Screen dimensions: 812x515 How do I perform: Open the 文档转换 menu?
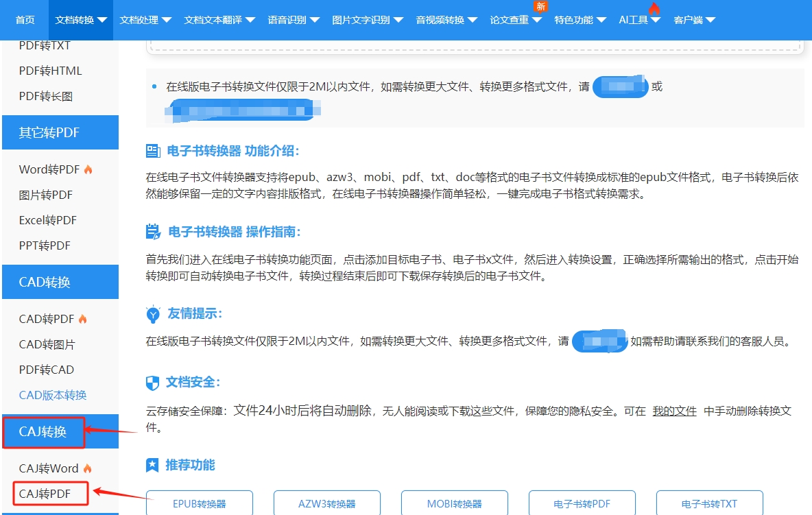point(81,20)
